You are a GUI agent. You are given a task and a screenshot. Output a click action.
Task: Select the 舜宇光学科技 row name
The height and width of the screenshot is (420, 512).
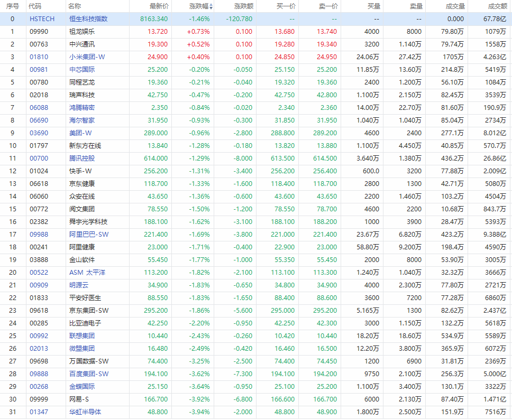pyautogui.click(x=88, y=222)
